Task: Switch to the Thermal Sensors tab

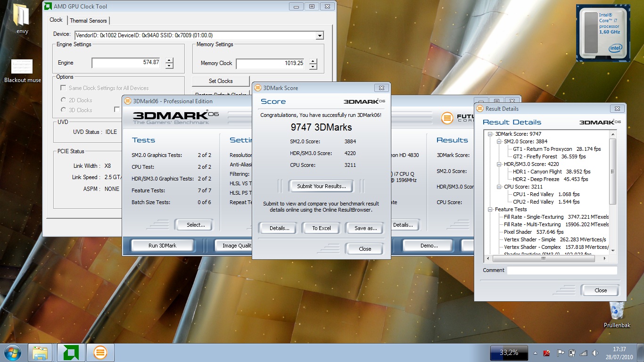Action: [89, 20]
